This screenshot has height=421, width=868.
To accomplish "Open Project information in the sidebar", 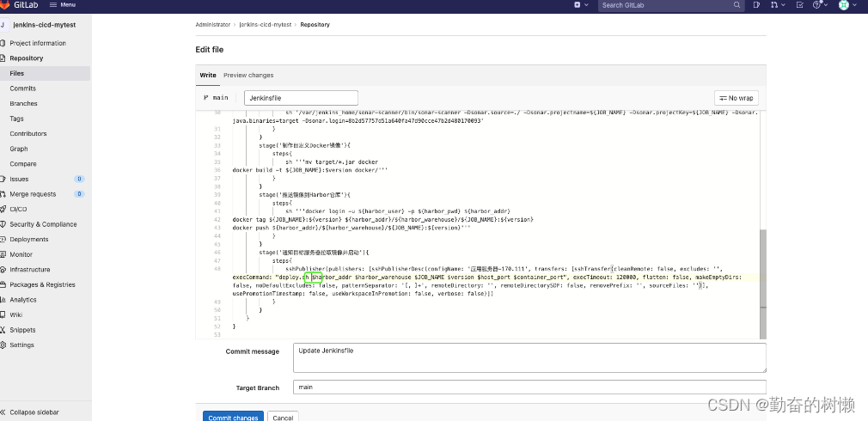I will point(38,43).
